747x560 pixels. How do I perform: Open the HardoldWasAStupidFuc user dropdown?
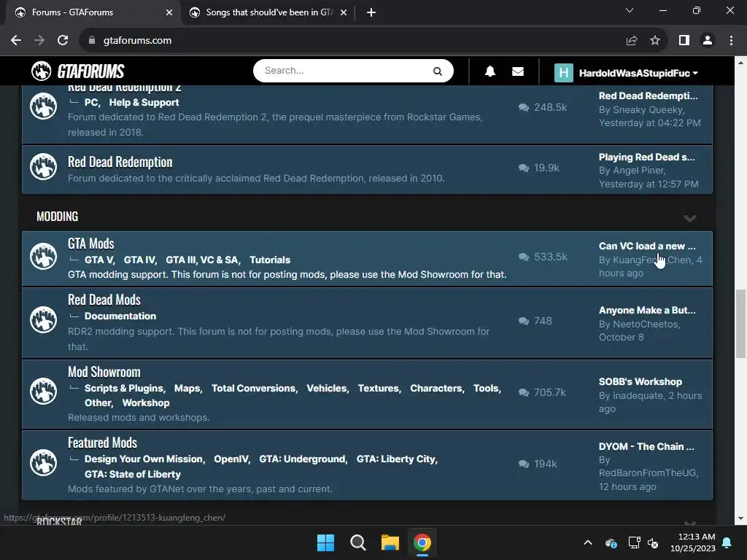tap(638, 73)
